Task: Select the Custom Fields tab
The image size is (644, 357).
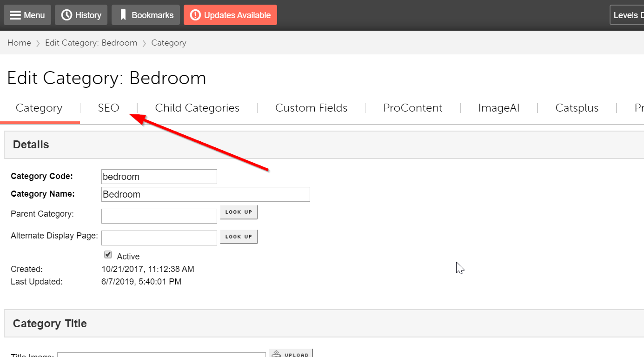Action: (311, 108)
